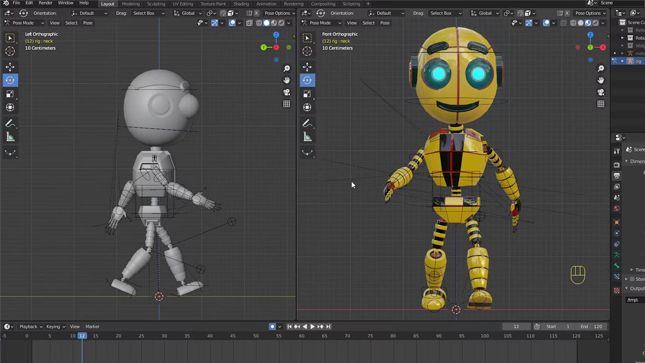This screenshot has height=363, width=645.
Task: Select the Breakdowner pose tool in left viewport
Action: pos(10,152)
